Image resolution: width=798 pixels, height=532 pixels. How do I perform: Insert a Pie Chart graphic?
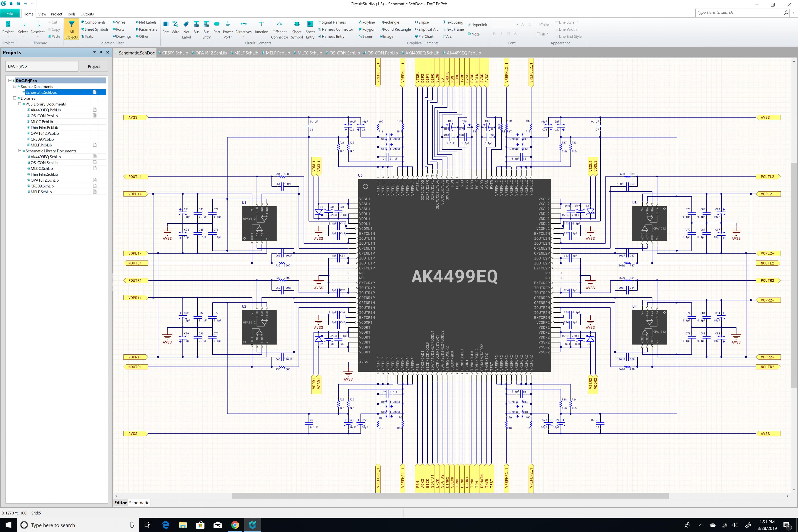point(424,36)
